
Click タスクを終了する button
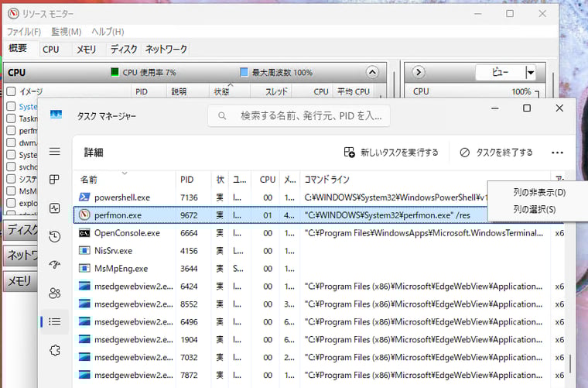pos(497,153)
